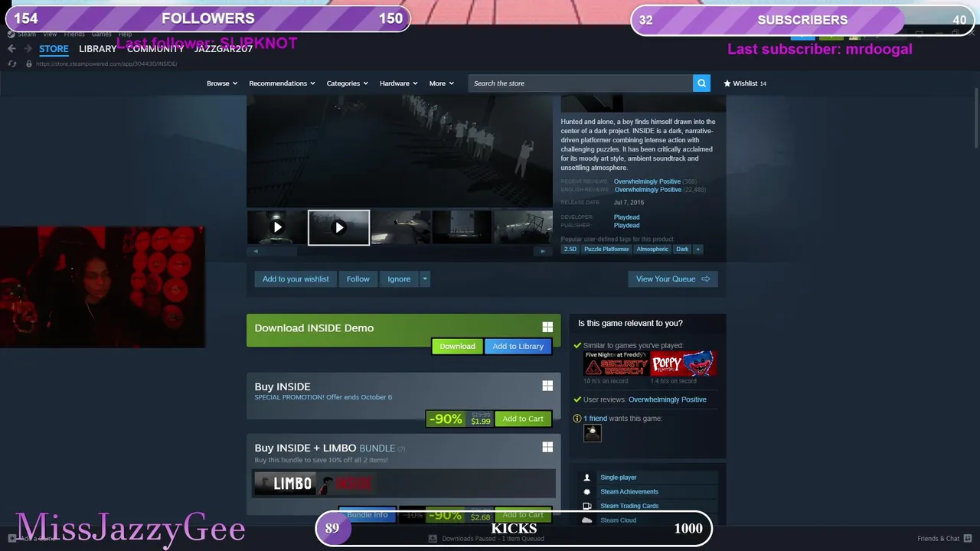Click Add to your wishlist

coord(296,279)
